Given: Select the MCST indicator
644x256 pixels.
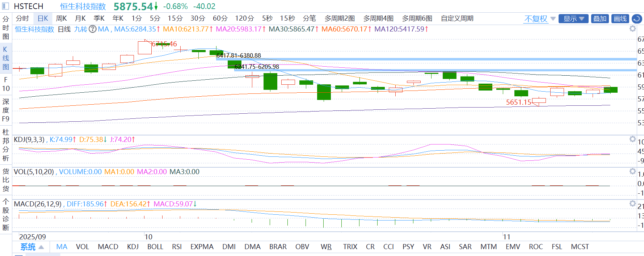Looking at the screenshot, I should click(580, 247).
